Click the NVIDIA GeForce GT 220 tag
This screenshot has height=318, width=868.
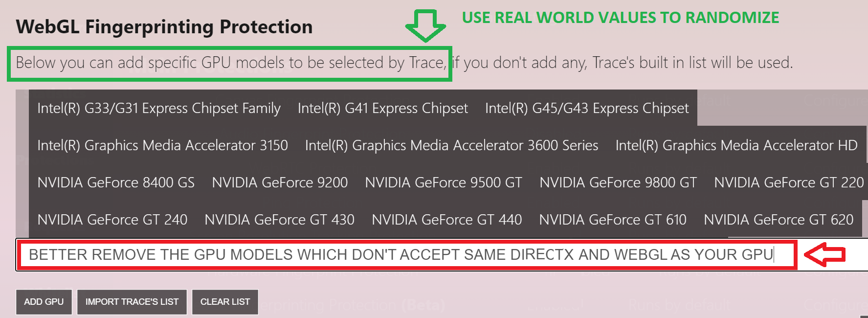[x=788, y=182]
